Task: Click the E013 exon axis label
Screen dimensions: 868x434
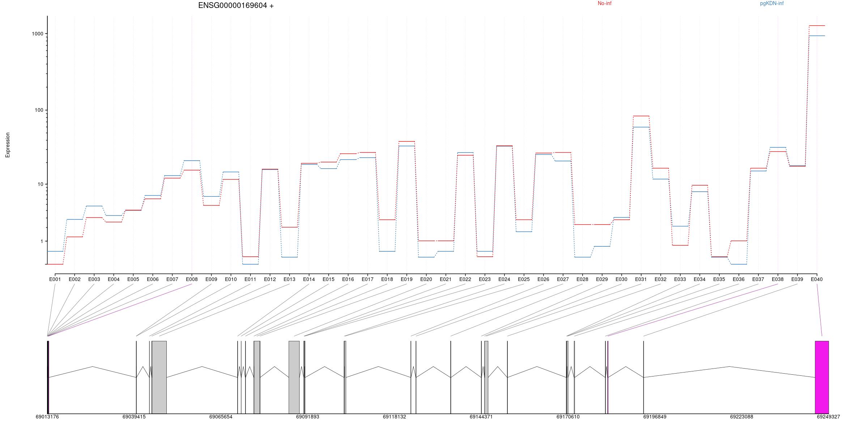Action: pyautogui.click(x=289, y=279)
